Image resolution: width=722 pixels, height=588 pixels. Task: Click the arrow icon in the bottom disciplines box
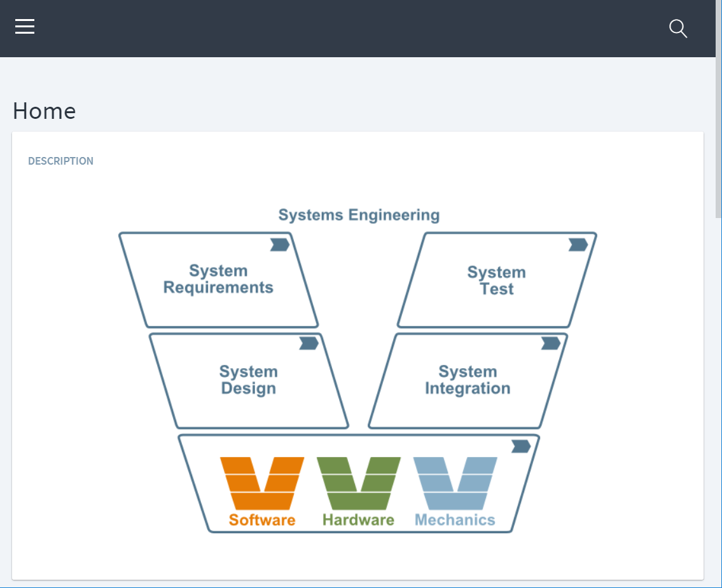(x=520, y=446)
